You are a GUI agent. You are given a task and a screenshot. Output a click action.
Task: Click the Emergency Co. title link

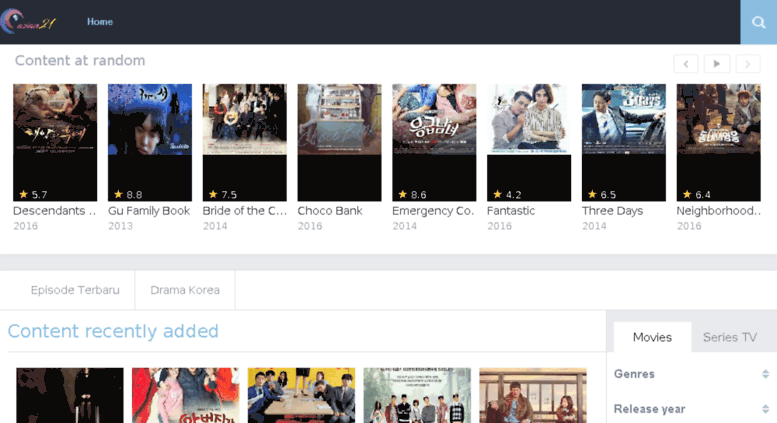(433, 211)
